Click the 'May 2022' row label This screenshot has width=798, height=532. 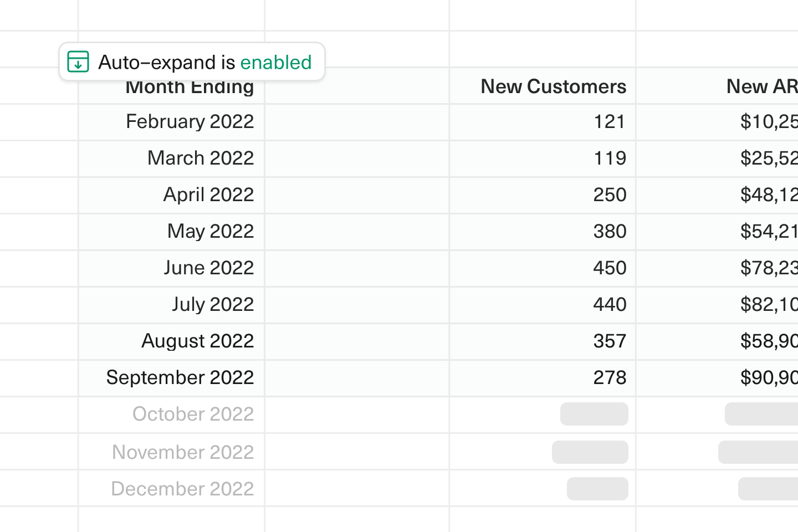pyautogui.click(x=211, y=231)
